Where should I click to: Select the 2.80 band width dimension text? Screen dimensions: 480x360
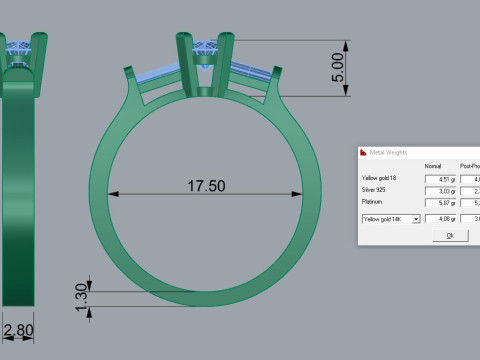(19, 330)
